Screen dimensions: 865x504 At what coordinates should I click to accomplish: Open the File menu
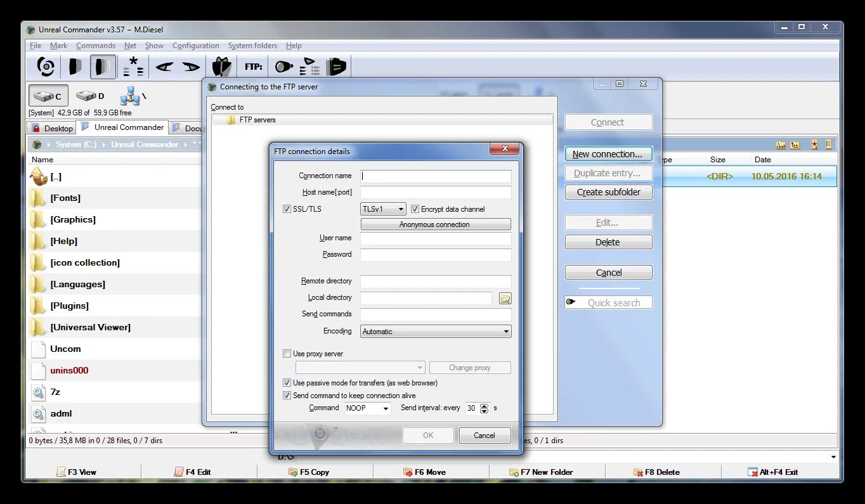[x=36, y=46]
